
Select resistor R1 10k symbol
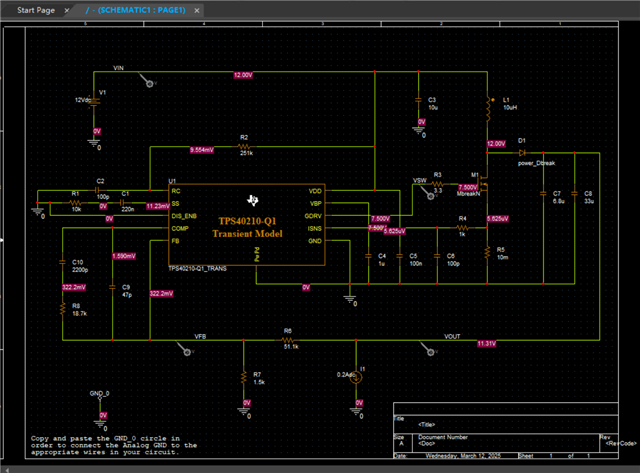pyautogui.click(x=75, y=203)
